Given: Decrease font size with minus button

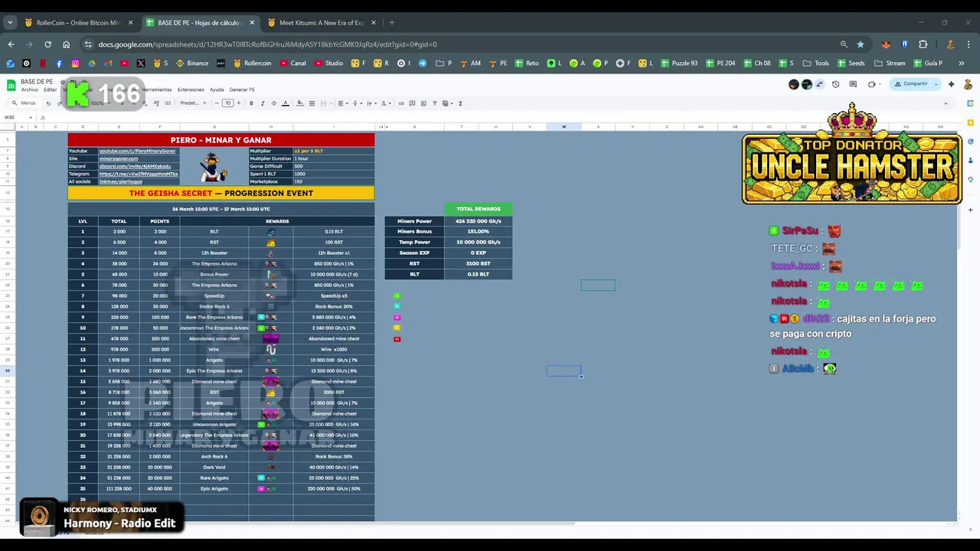Looking at the screenshot, I should click(217, 103).
